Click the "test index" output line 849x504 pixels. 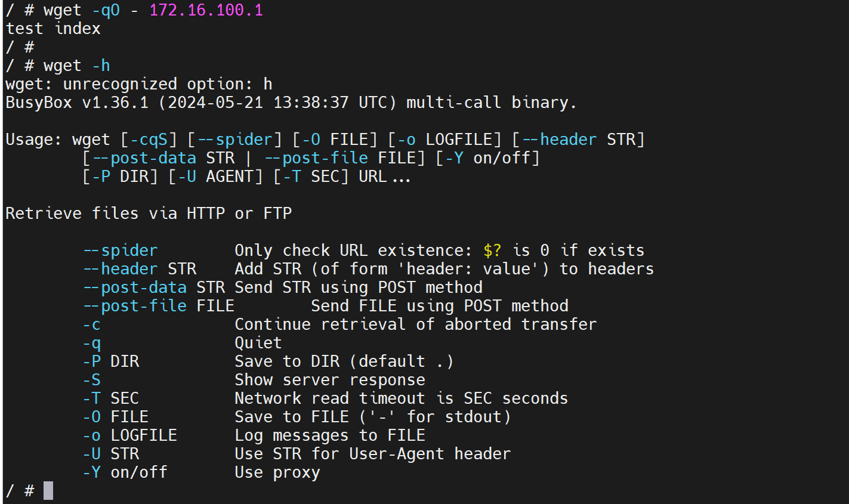[53, 29]
